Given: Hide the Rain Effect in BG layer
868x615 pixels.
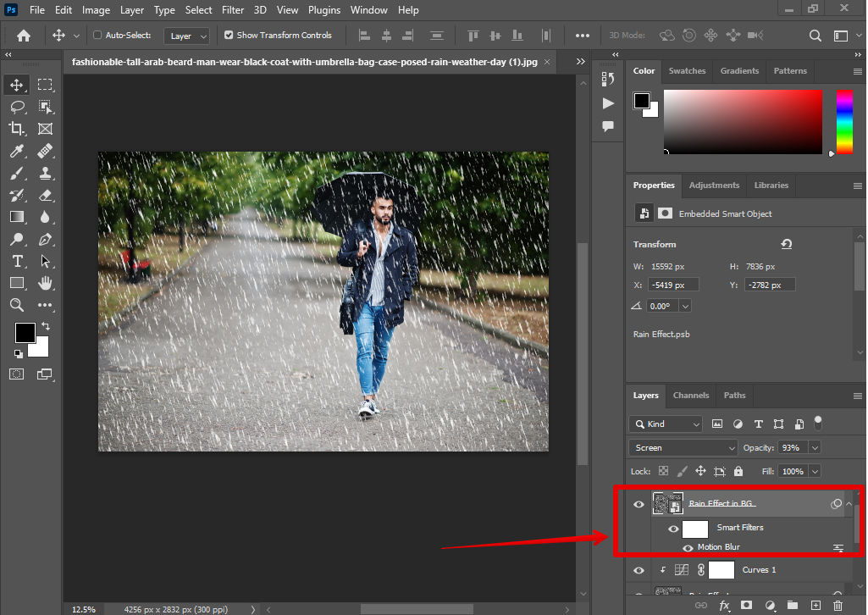Looking at the screenshot, I should [x=639, y=504].
